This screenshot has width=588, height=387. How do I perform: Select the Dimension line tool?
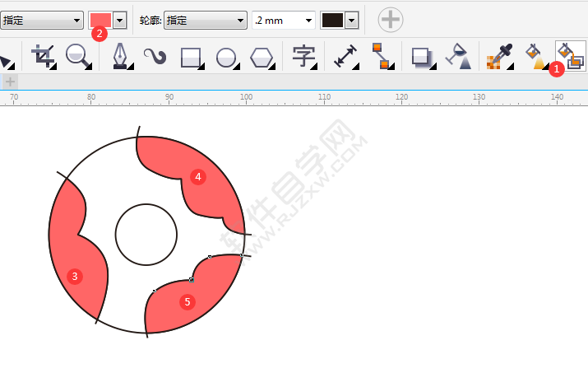click(346, 57)
